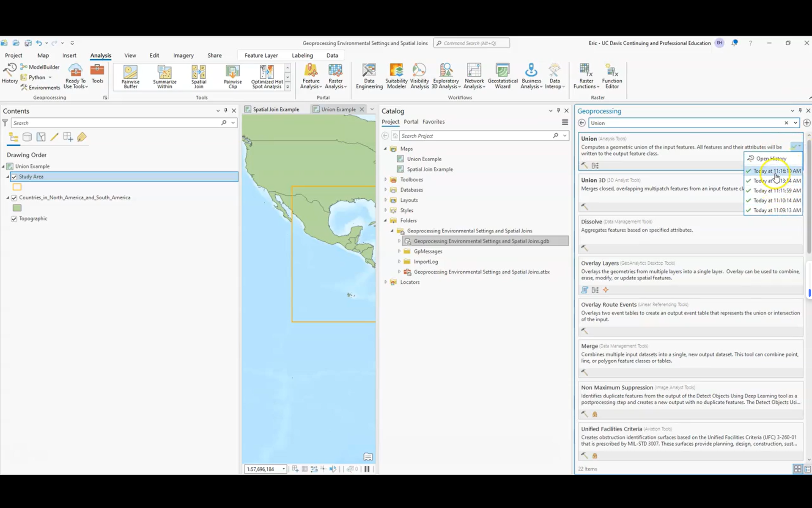Click the Contents pane search field

(x=115, y=123)
